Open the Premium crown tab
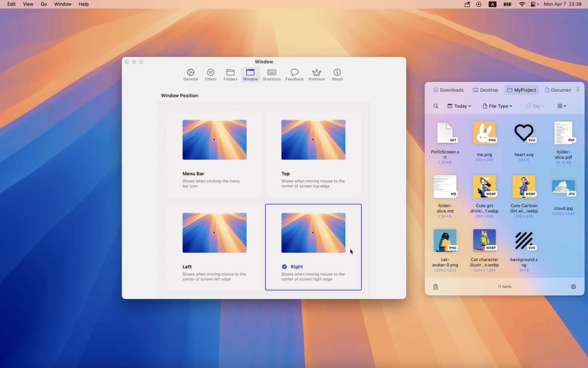Image resolution: width=588 pixels, height=368 pixels. pos(317,75)
